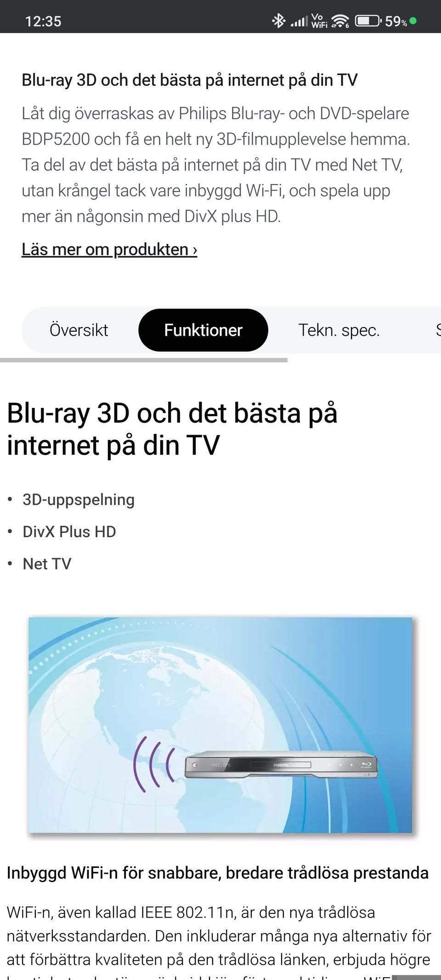Tap the 'Inbyggd WiFi-n' feature heading
Screen dimensions: 441x980
coord(218,872)
